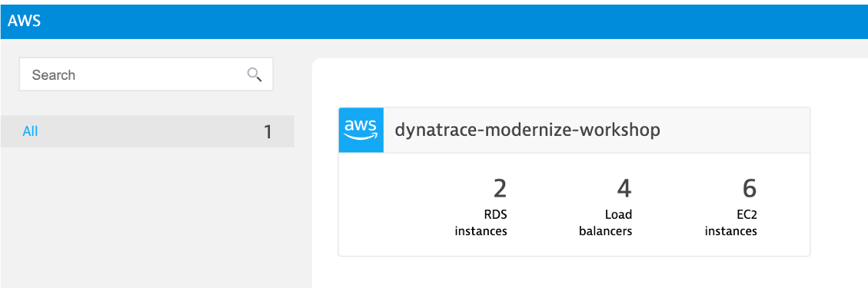This screenshot has height=288, width=868.
Task: Click the count 1 beside All
Action: tap(268, 132)
